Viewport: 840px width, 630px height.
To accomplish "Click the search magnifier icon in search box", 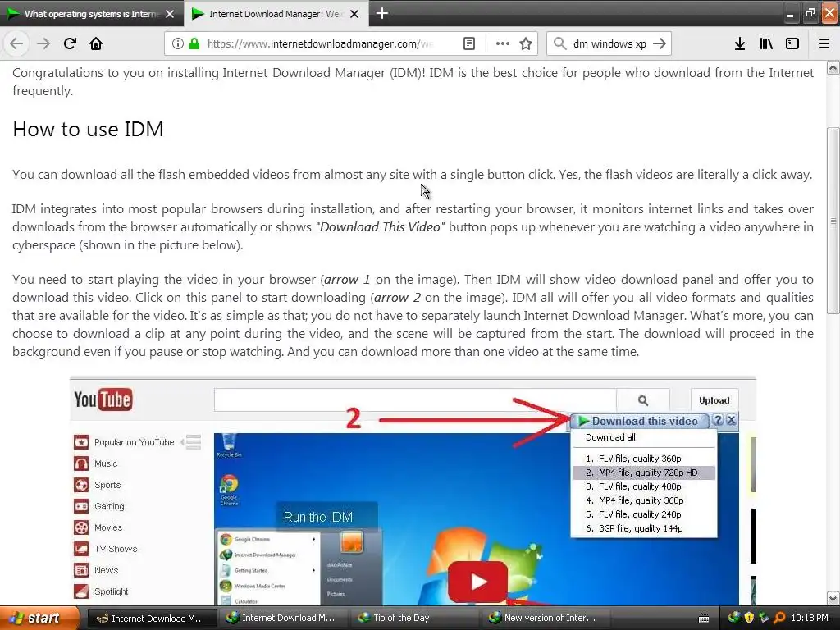I will pos(559,43).
